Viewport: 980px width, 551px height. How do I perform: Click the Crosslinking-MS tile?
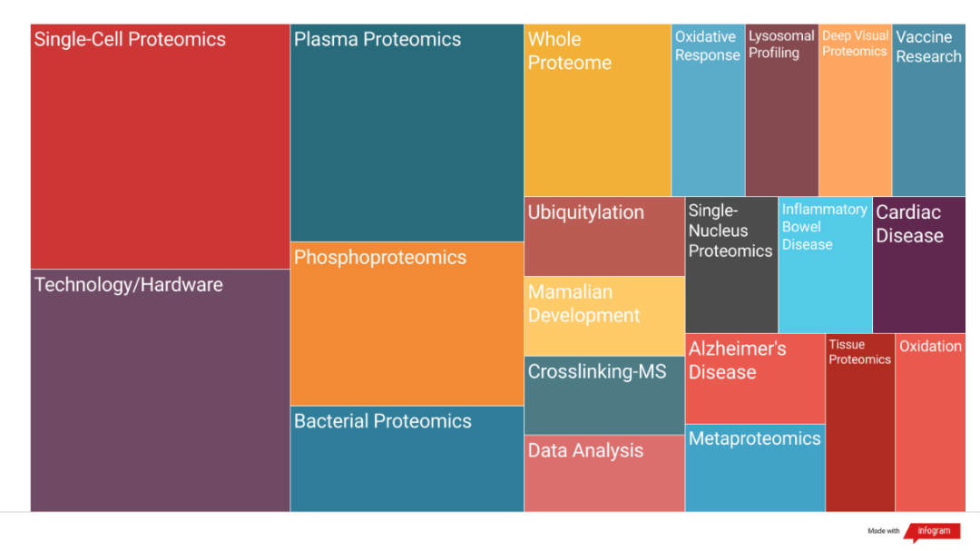pos(604,395)
